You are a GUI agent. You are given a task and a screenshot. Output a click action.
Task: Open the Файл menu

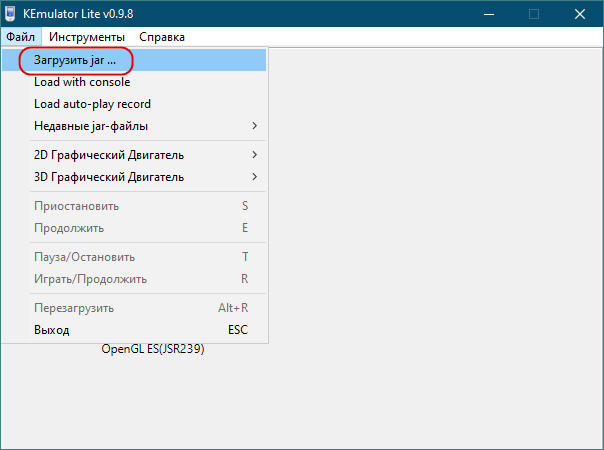pyautogui.click(x=21, y=37)
